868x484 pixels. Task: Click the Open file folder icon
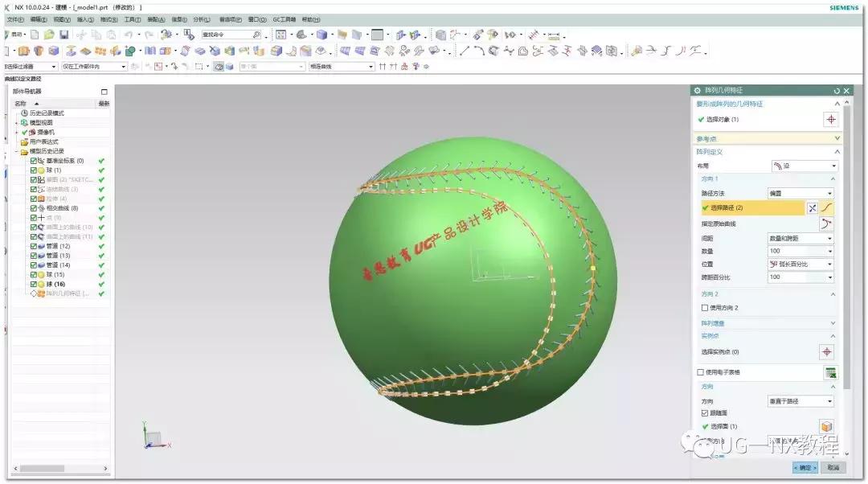[x=49, y=35]
